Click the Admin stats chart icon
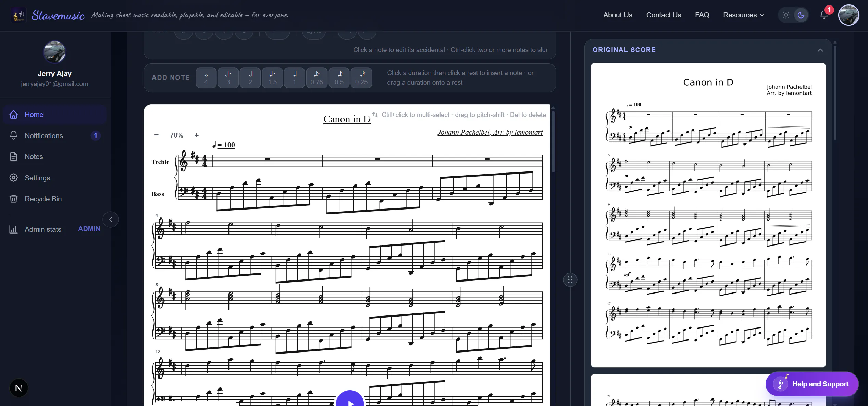 14,229
